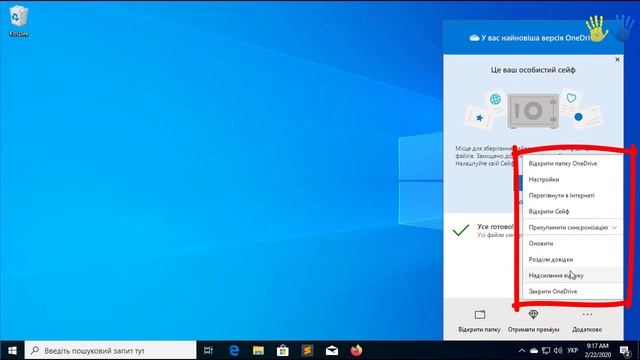Open the Action Center notifications icon
The height and width of the screenshot is (360, 640).
click(625, 350)
